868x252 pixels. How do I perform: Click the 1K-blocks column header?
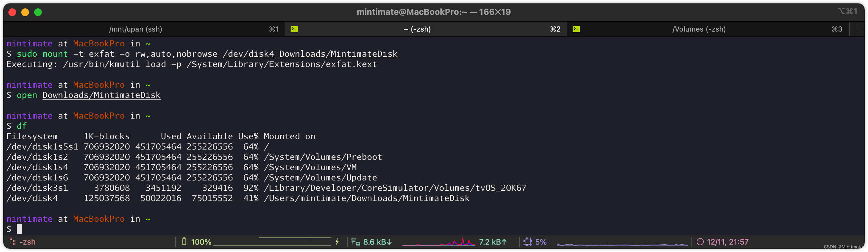click(x=107, y=136)
